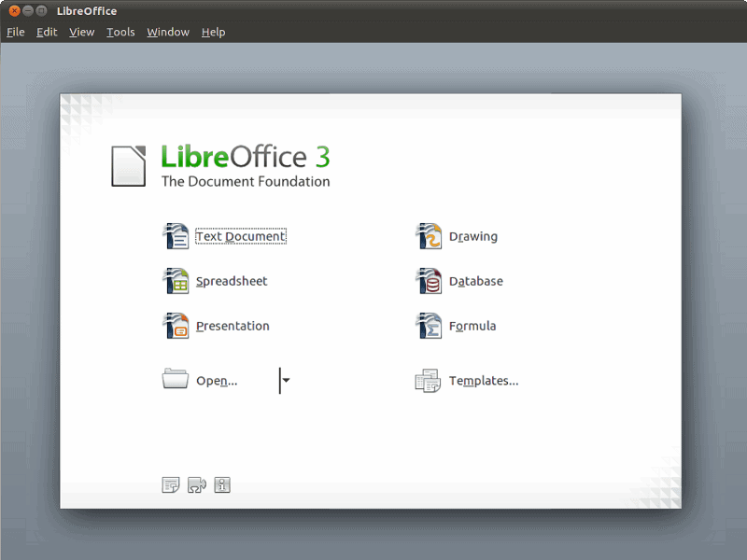Start a new Presentation

tap(233, 326)
